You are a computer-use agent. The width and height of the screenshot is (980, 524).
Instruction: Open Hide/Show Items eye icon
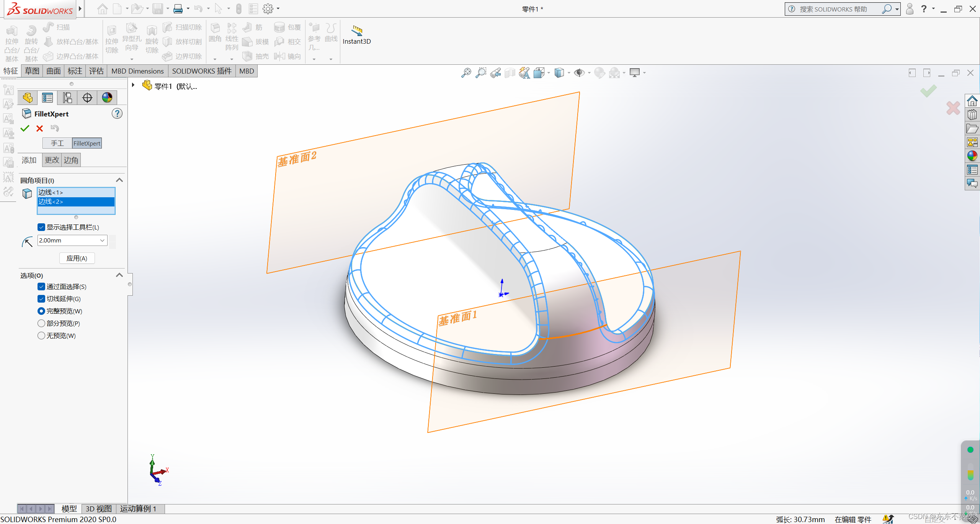[x=579, y=72]
